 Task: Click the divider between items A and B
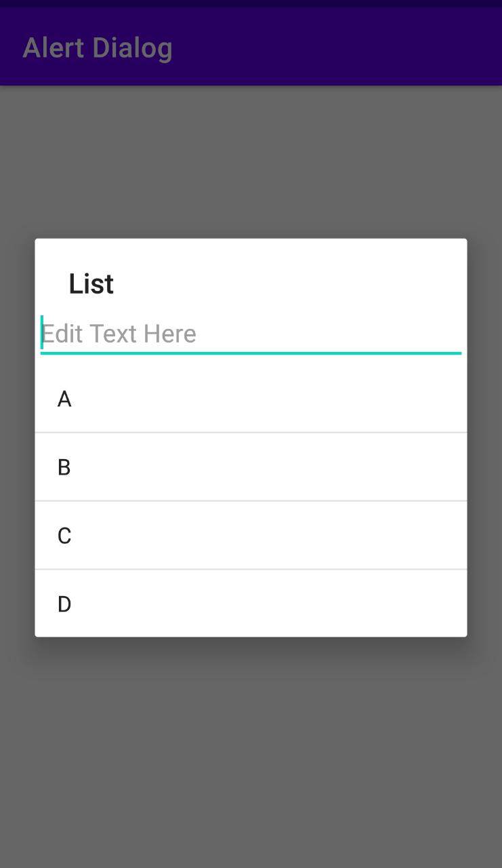coord(251,432)
